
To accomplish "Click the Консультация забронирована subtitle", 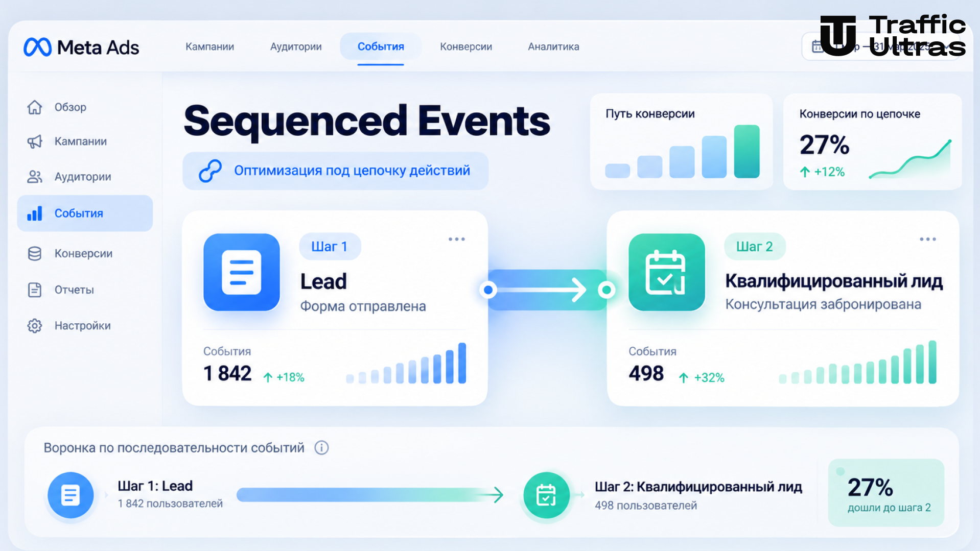I will click(x=823, y=304).
